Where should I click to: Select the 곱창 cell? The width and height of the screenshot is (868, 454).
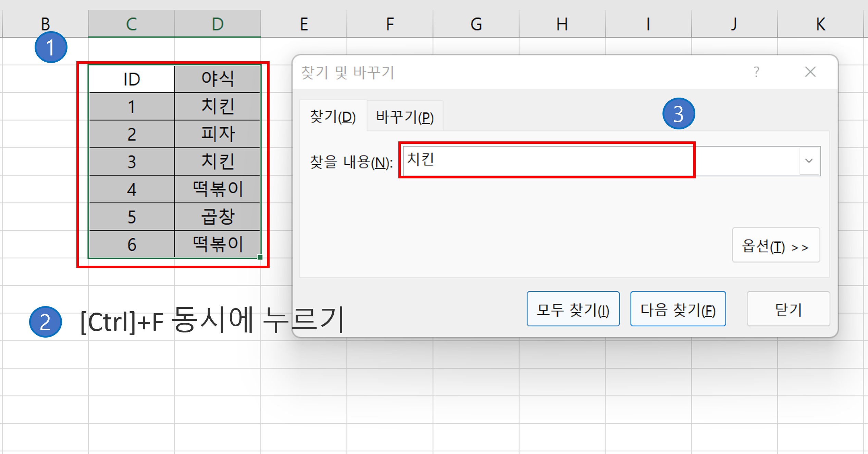point(217,216)
